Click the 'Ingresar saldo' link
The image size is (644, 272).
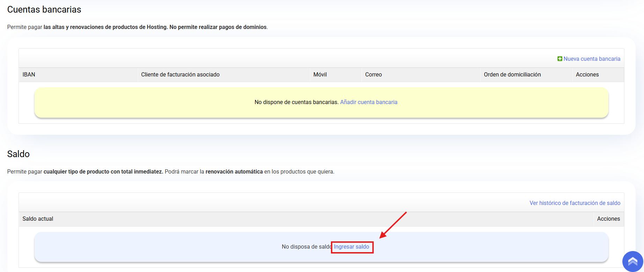click(x=351, y=247)
